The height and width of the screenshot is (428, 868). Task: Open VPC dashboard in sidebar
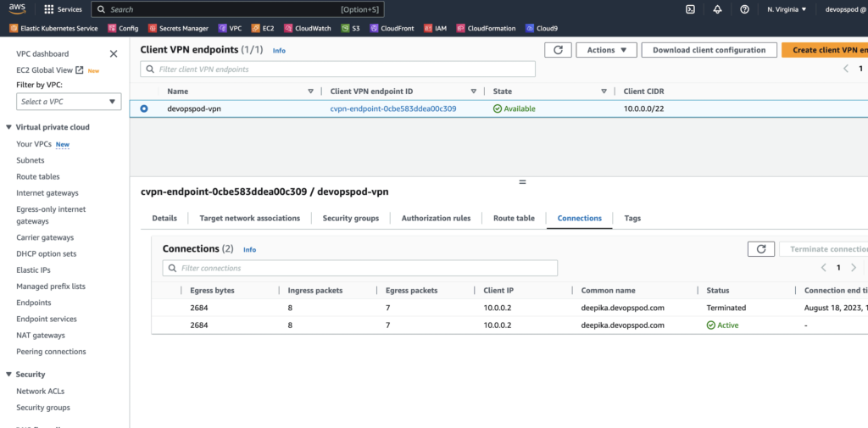[x=42, y=53]
